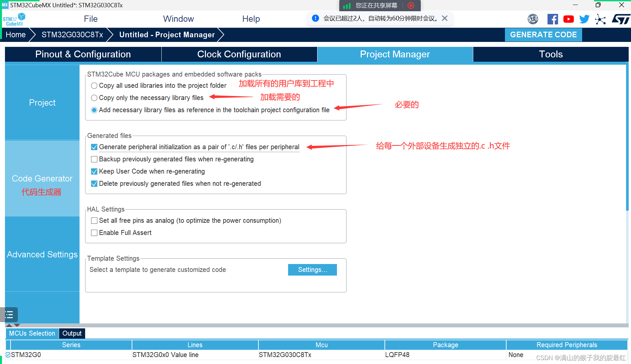Enable Full Assert checkbox
This screenshot has height=364, width=631.
[x=94, y=233]
